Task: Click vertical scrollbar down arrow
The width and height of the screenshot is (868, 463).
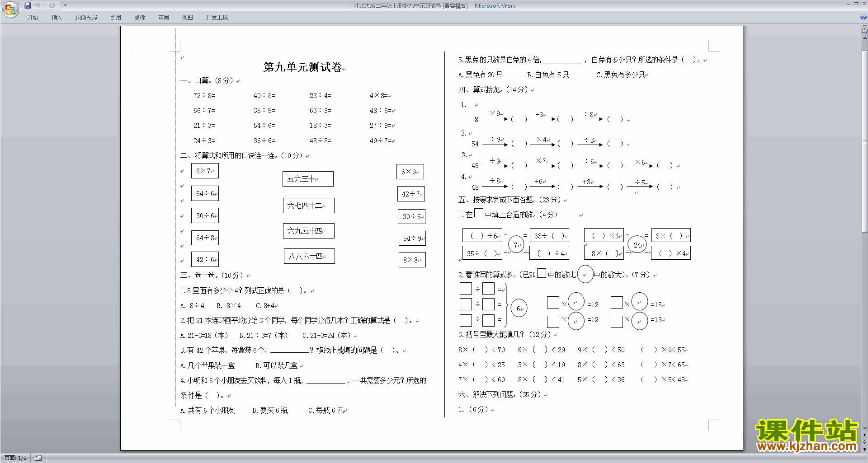Action: pos(865,428)
